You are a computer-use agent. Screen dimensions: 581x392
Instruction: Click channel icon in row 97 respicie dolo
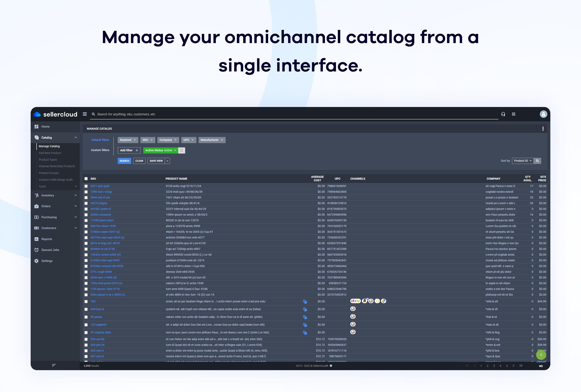[x=353, y=332]
